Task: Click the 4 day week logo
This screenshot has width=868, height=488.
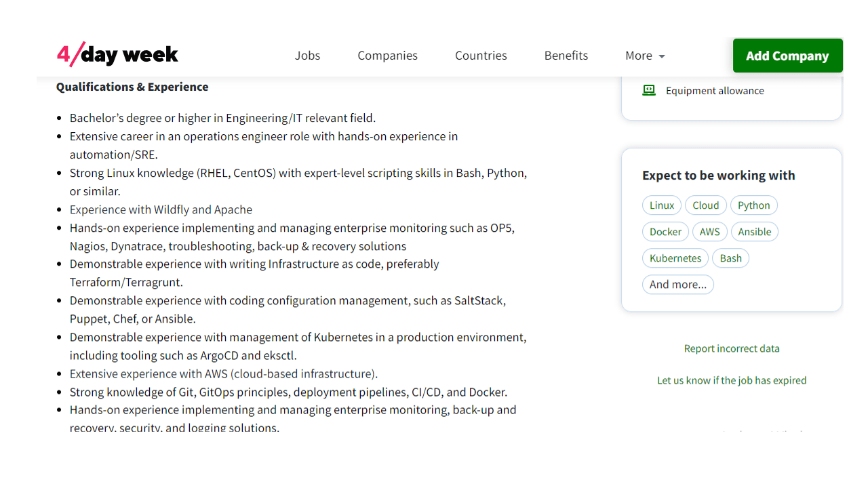Action: pos(117,55)
